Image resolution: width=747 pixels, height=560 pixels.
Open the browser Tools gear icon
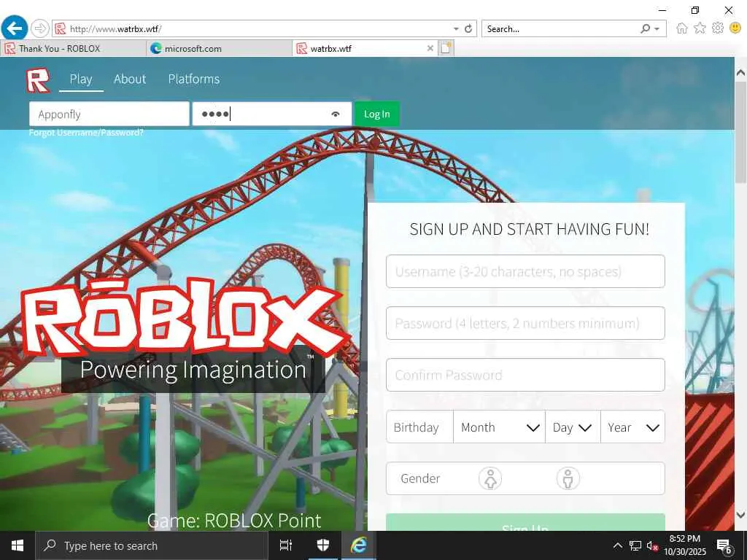pyautogui.click(x=718, y=28)
